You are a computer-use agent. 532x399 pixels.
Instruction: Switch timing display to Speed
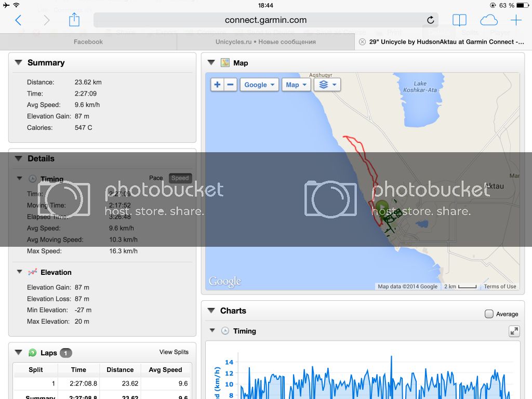[x=180, y=178]
